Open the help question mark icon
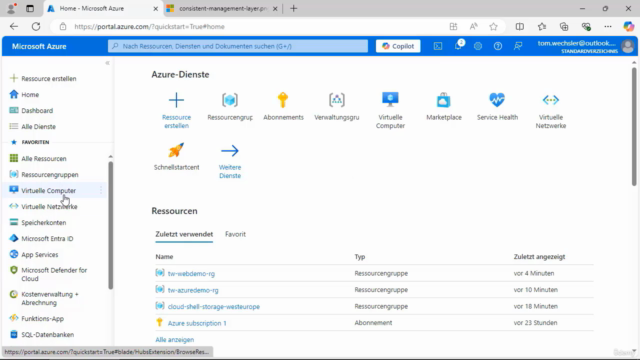Screen dimensions: 640x360 tap(498, 46)
